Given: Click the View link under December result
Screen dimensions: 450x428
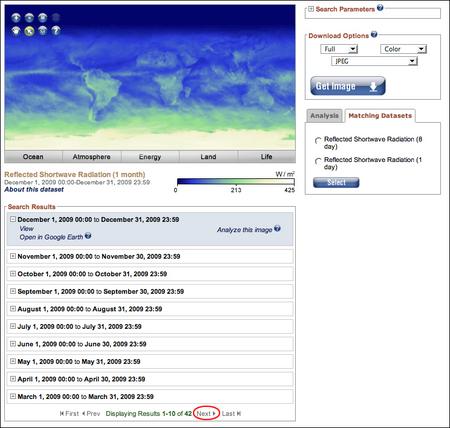Looking at the screenshot, I should tap(26, 228).
